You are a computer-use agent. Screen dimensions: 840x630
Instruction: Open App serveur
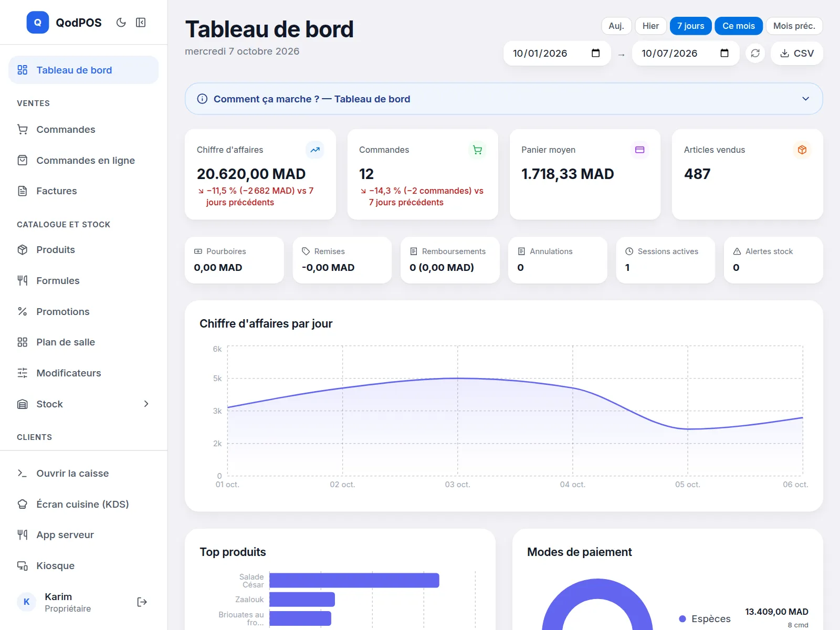tap(83, 534)
